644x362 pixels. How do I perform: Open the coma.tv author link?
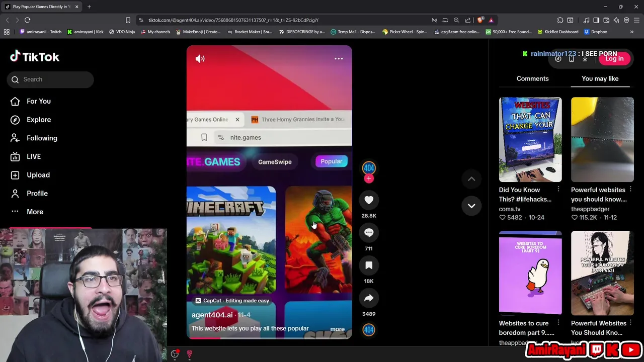tap(510, 209)
